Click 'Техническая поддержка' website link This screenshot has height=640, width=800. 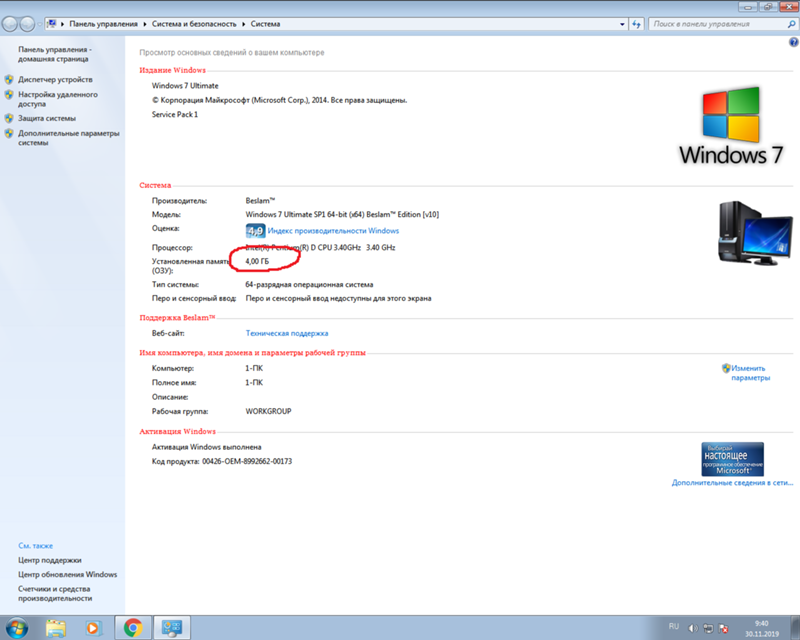pyautogui.click(x=287, y=333)
